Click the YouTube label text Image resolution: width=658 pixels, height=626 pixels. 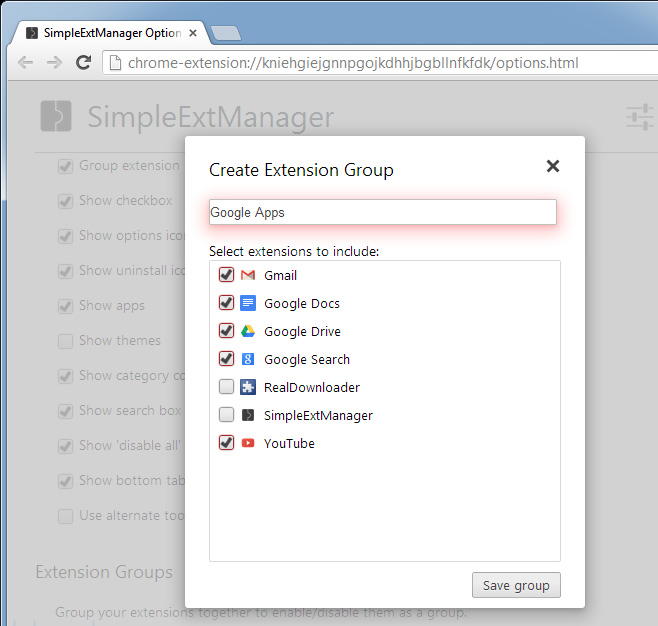[289, 443]
